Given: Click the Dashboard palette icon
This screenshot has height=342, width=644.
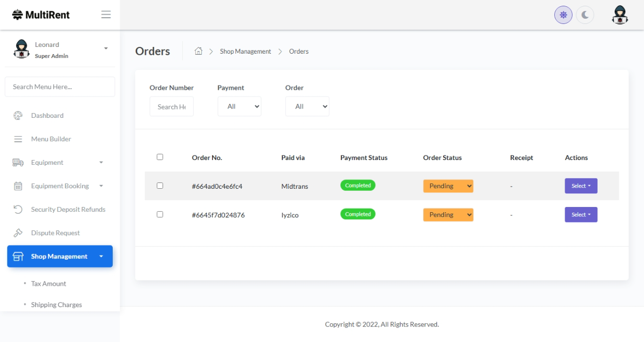Looking at the screenshot, I should [18, 116].
